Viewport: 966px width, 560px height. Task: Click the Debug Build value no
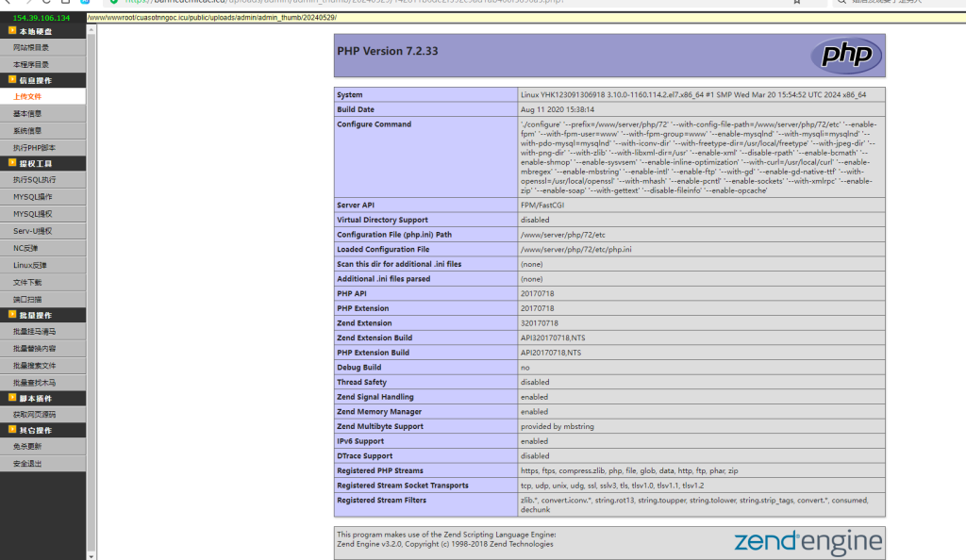pyautogui.click(x=525, y=368)
